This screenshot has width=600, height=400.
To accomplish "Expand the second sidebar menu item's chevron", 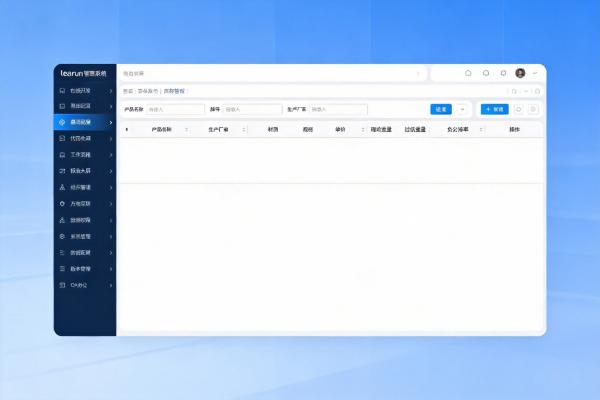I will (111, 106).
